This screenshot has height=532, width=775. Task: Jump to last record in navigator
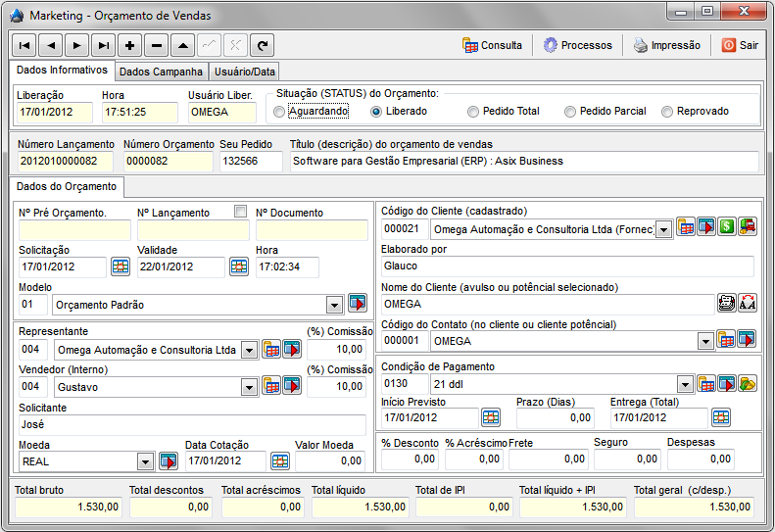click(x=104, y=45)
